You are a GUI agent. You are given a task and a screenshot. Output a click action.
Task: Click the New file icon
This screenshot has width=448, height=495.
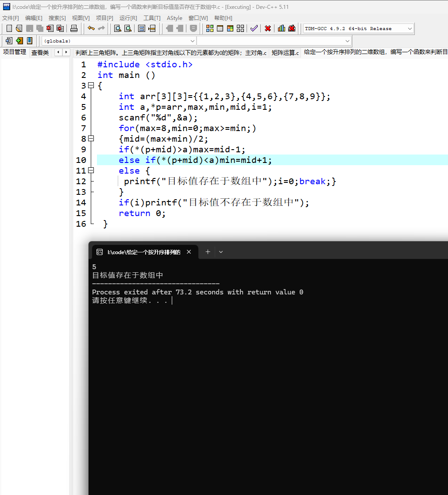click(x=9, y=28)
